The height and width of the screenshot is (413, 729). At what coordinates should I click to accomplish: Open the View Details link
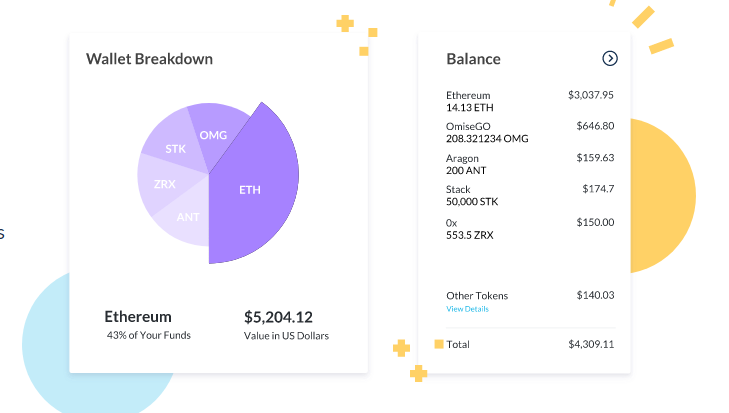click(x=467, y=309)
